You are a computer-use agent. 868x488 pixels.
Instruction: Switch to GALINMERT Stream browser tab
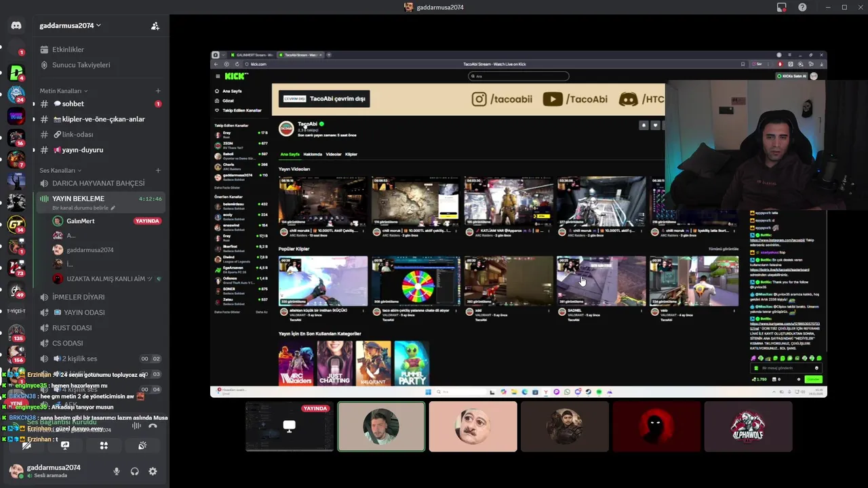(252, 55)
